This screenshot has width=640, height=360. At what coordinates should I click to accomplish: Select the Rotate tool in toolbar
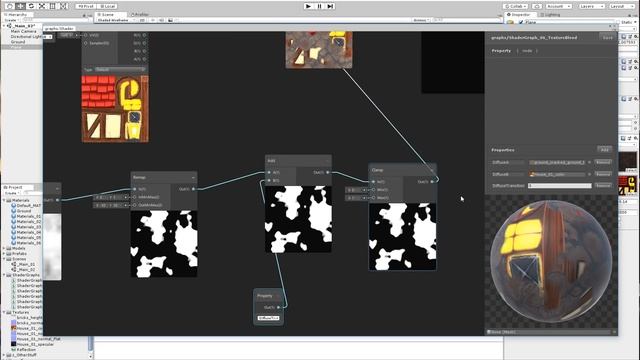pos(31,6)
